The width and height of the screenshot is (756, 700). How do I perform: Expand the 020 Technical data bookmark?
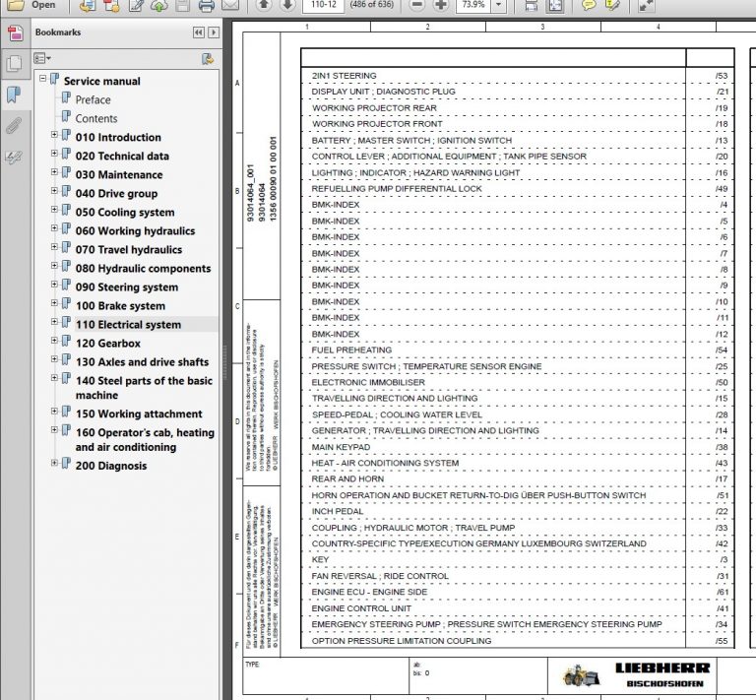coord(54,154)
